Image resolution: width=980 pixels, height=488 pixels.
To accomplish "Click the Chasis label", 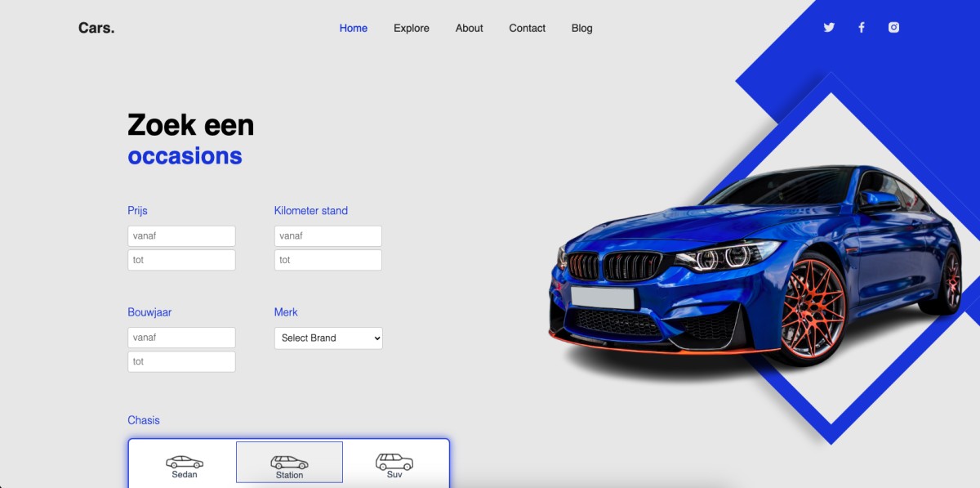I will coord(144,420).
